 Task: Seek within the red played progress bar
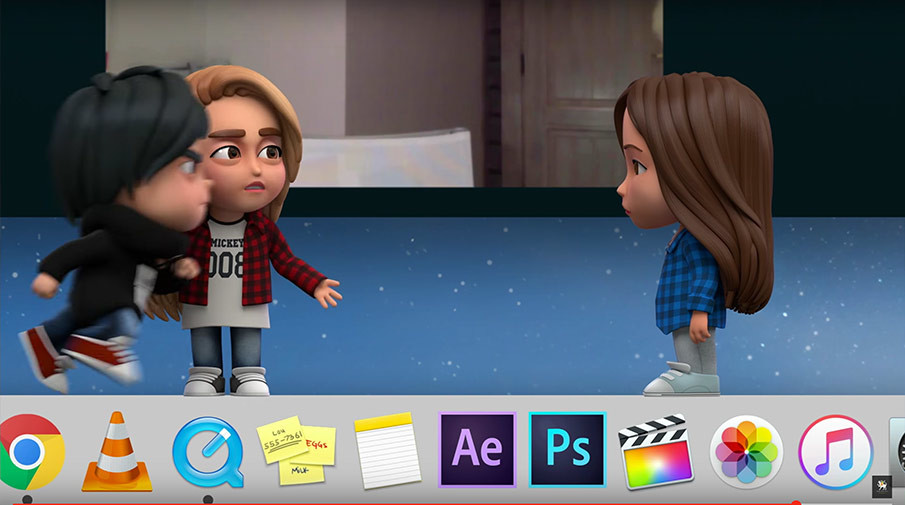(400, 502)
